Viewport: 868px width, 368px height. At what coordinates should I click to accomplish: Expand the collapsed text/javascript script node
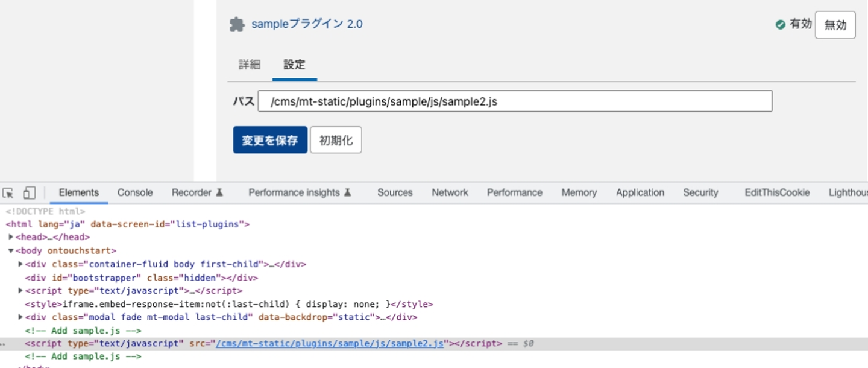pos(20,291)
